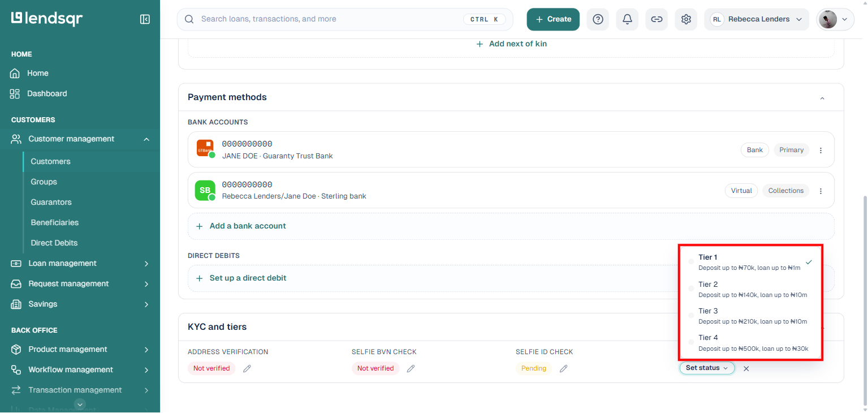This screenshot has width=868, height=413.
Task: Select Tier 2 option
Action: [750, 289]
